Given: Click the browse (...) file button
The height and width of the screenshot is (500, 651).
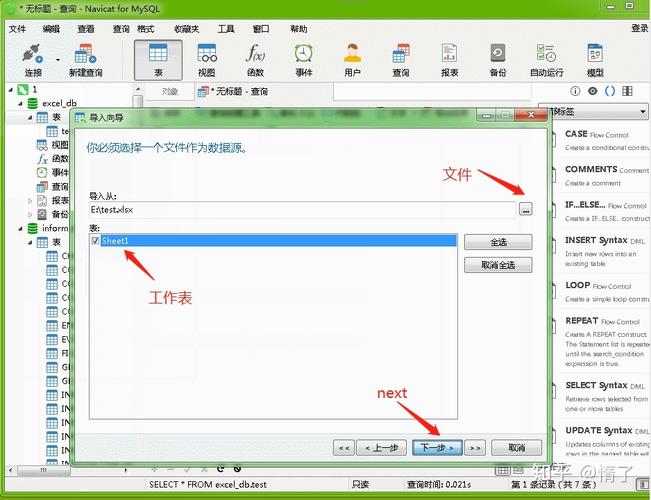Looking at the screenshot, I should click(526, 209).
